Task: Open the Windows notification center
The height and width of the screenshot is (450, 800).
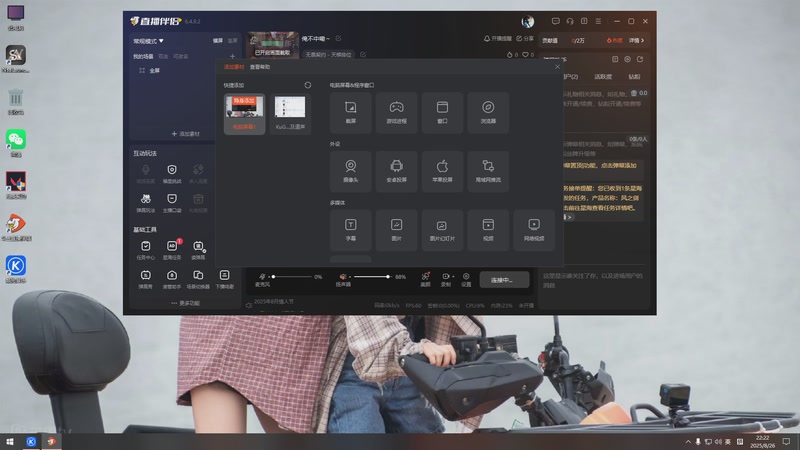Action: [786, 442]
